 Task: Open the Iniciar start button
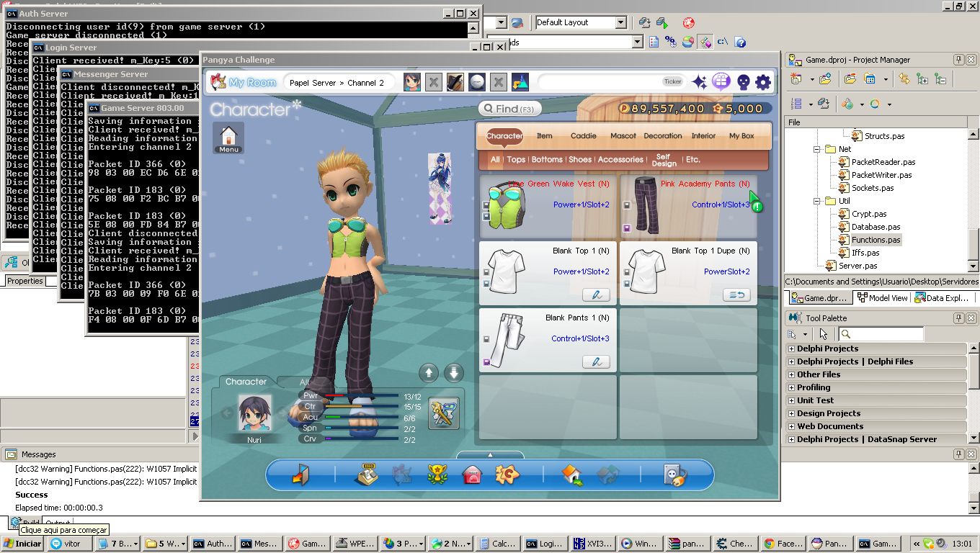[22, 544]
